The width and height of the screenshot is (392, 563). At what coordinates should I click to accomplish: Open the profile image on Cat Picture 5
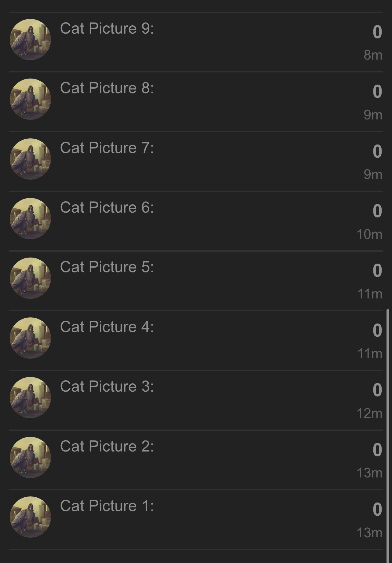(x=30, y=278)
